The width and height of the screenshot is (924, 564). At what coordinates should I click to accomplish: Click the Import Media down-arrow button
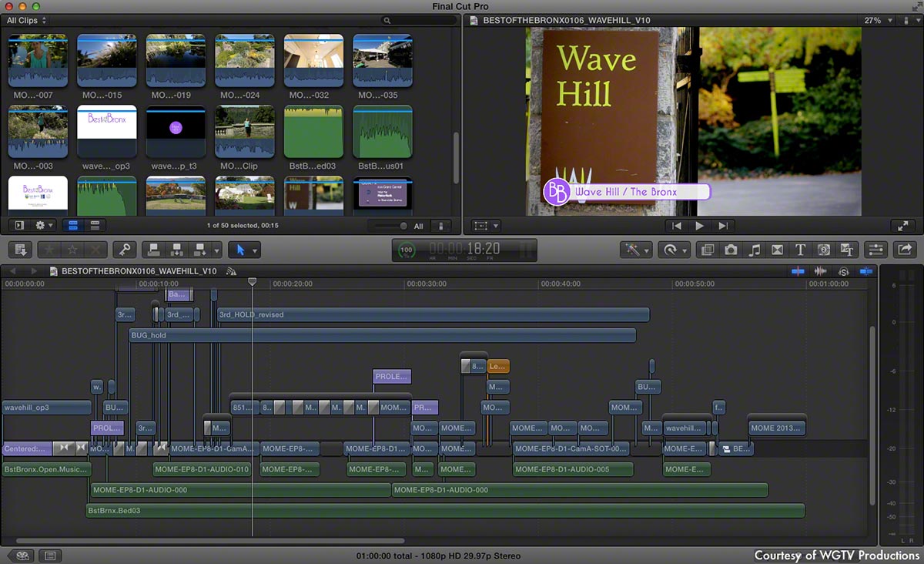click(21, 250)
